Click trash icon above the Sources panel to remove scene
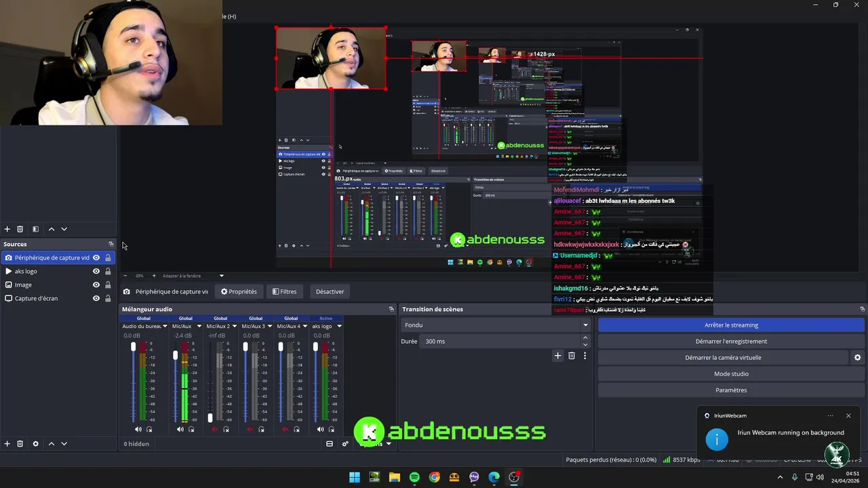Screen dimensions: 868x488 pos(20,229)
